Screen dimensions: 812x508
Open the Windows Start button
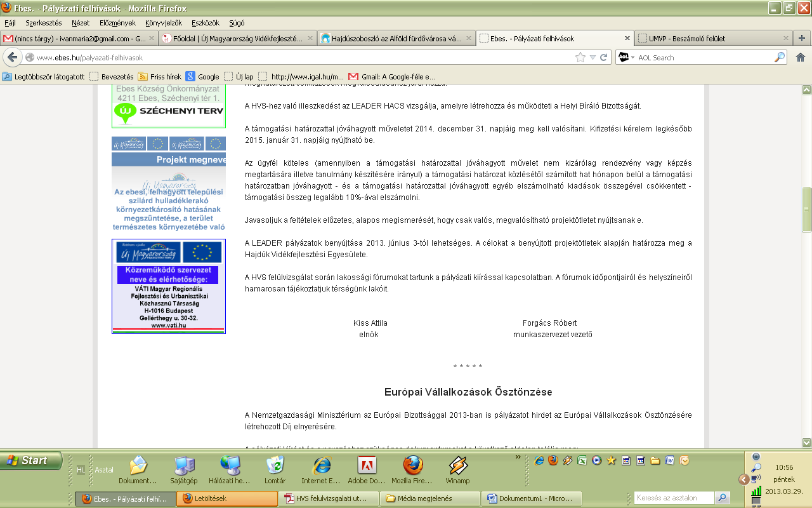click(31, 460)
